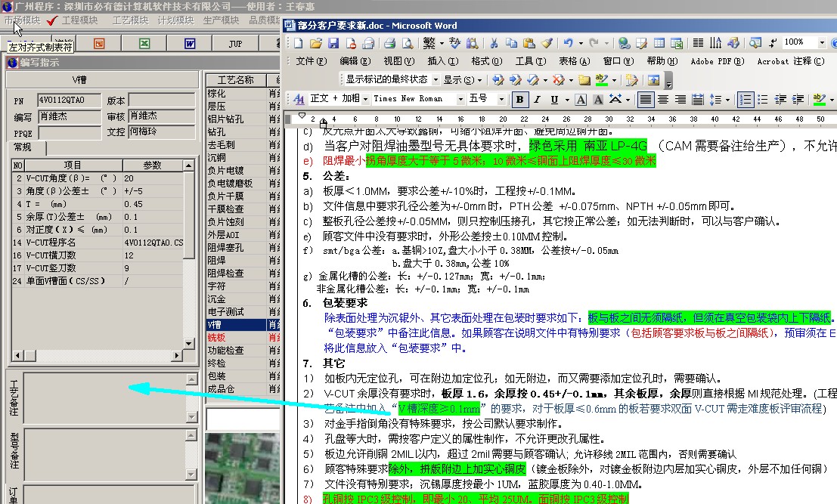Click the Insert Table icon in Word

coord(659,42)
